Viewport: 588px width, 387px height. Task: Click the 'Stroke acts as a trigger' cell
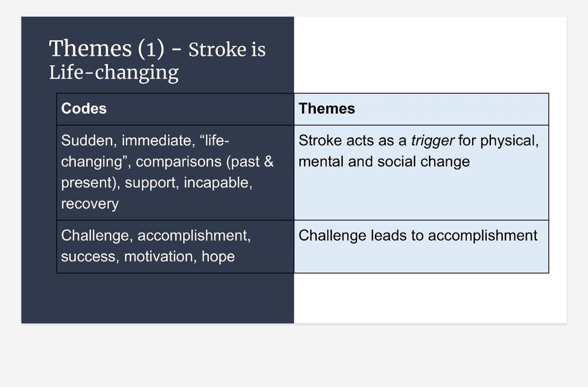(x=421, y=172)
